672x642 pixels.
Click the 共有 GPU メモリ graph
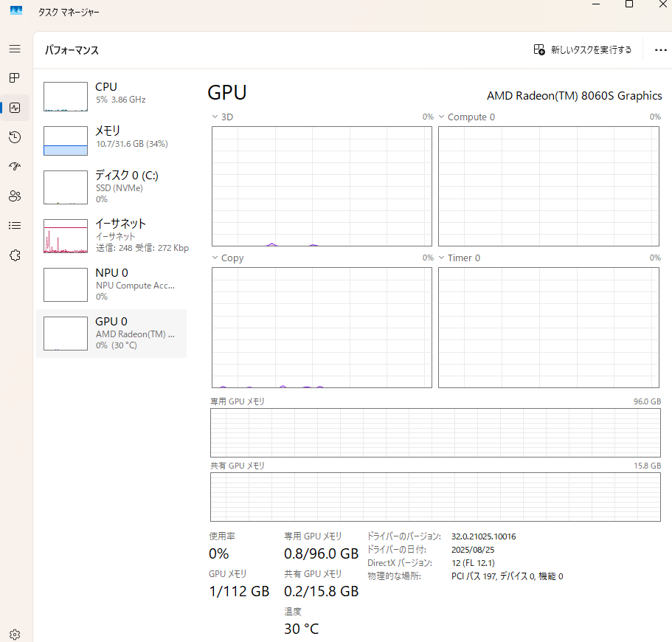435,497
